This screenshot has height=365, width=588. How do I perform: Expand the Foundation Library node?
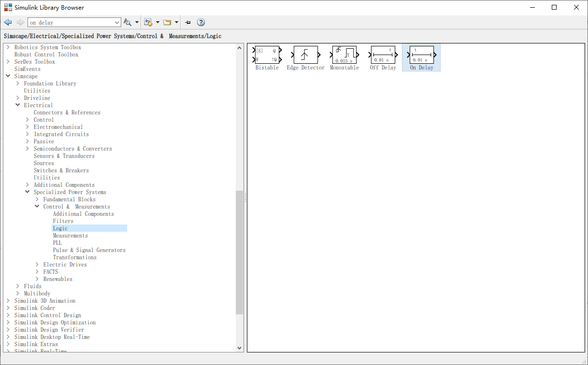point(18,84)
